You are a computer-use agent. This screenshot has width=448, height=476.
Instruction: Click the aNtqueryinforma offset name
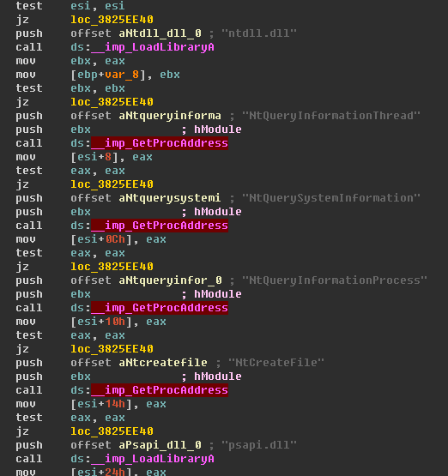tap(170, 116)
